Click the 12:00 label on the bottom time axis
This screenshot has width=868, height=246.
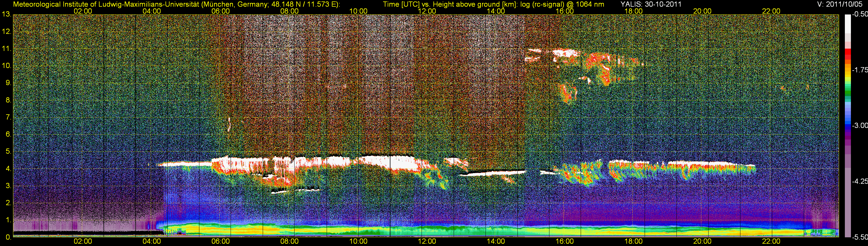coord(427,241)
